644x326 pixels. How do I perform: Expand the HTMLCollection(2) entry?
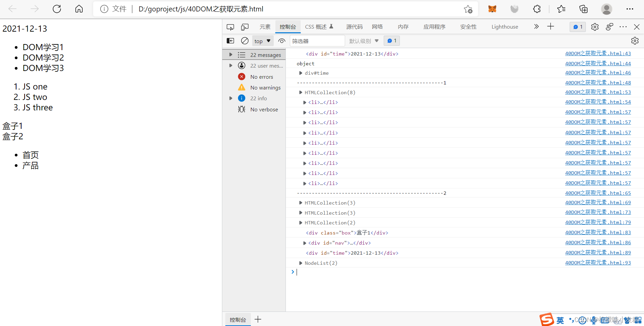pyautogui.click(x=301, y=222)
